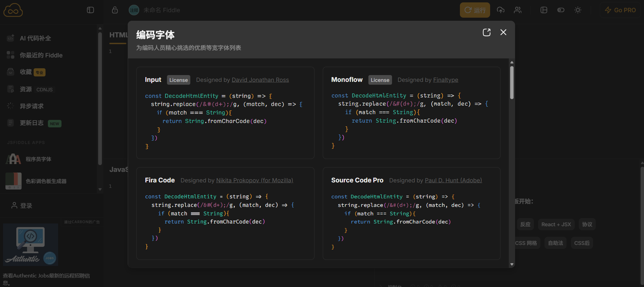This screenshot has height=287, width=644.
Task: Click the 更新日志 document icon
Action: (x=11, y=123)
